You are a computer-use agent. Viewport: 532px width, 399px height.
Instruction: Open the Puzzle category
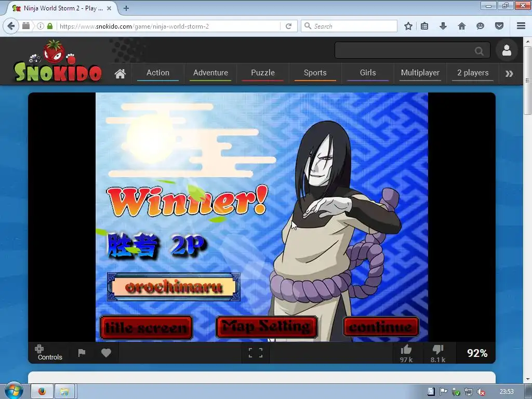pyautogui.click(x=262, y=73)
